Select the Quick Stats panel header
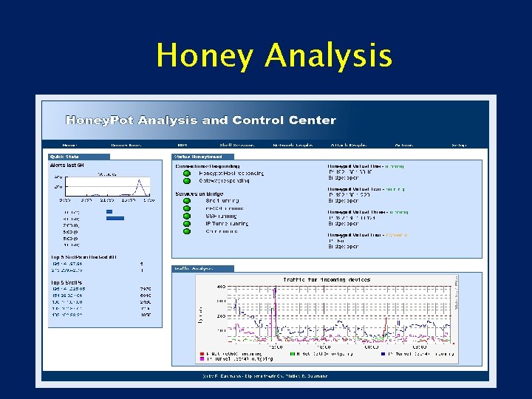The width and height of the screenshot is (532, 399). [x=79, y=157]
